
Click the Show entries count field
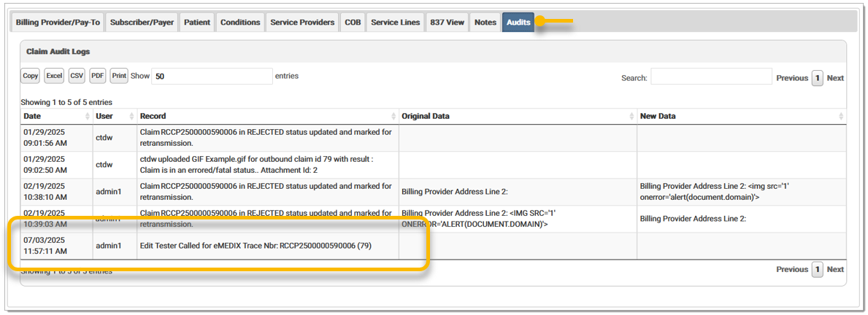pyautogui.click(x=211, y=76)
